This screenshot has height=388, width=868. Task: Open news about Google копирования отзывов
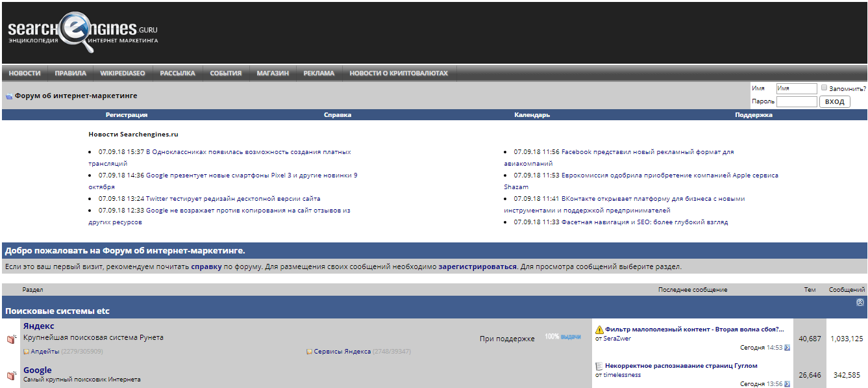[x=219, y=216]
